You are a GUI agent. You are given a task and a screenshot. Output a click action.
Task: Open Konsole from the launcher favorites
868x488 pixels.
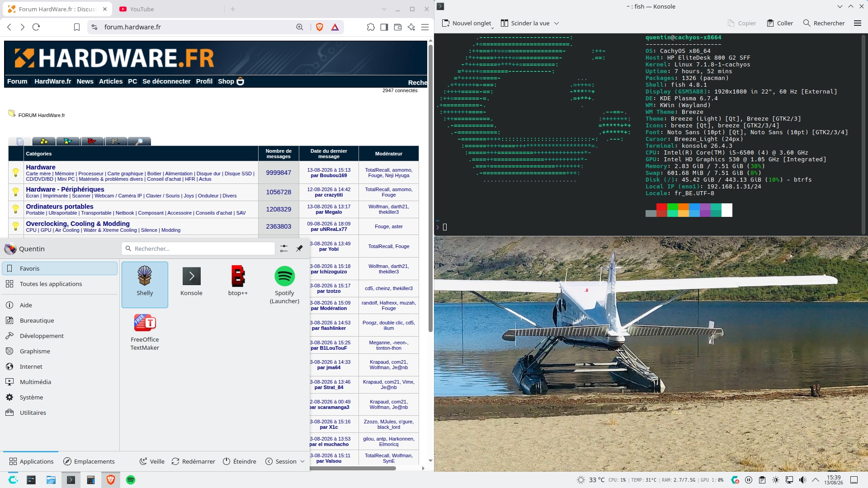point(191,285)
